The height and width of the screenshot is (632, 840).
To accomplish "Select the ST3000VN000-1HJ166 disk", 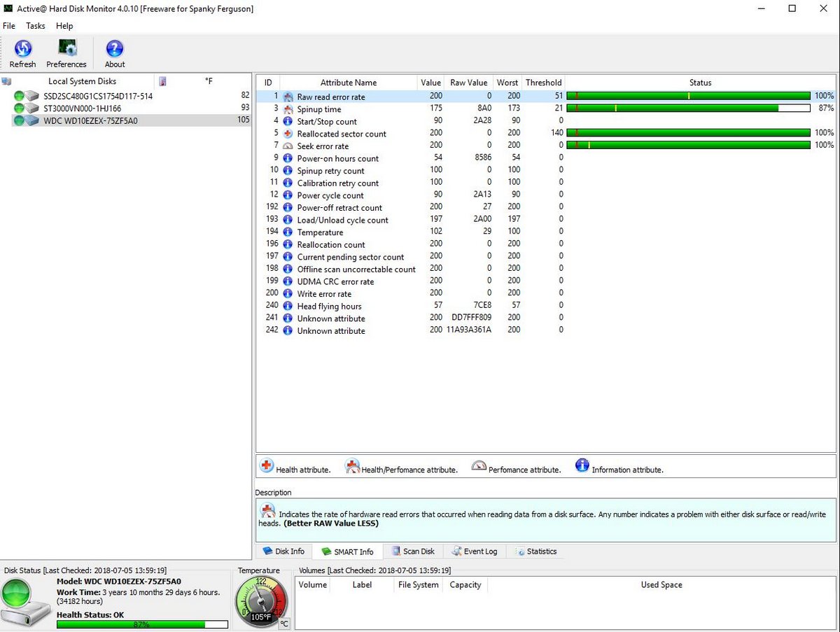I will (x=82, y=108).
